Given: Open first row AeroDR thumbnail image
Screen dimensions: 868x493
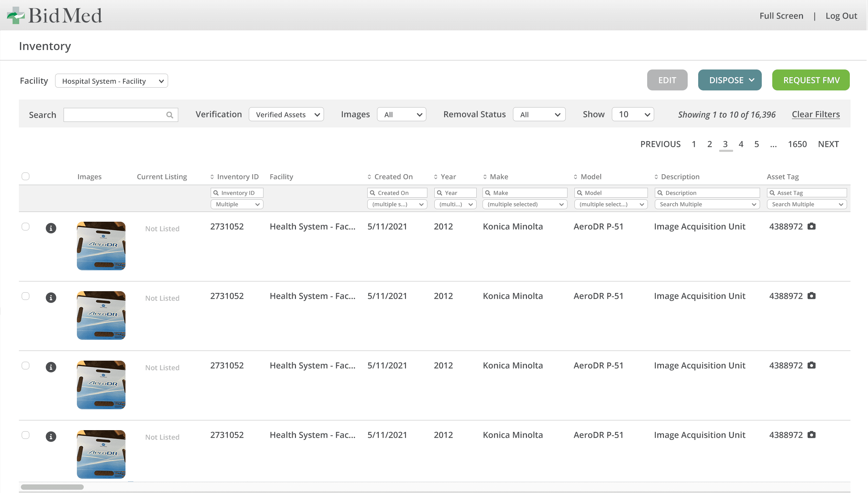Looking at the screenshot, I should (x=101, y=246).
